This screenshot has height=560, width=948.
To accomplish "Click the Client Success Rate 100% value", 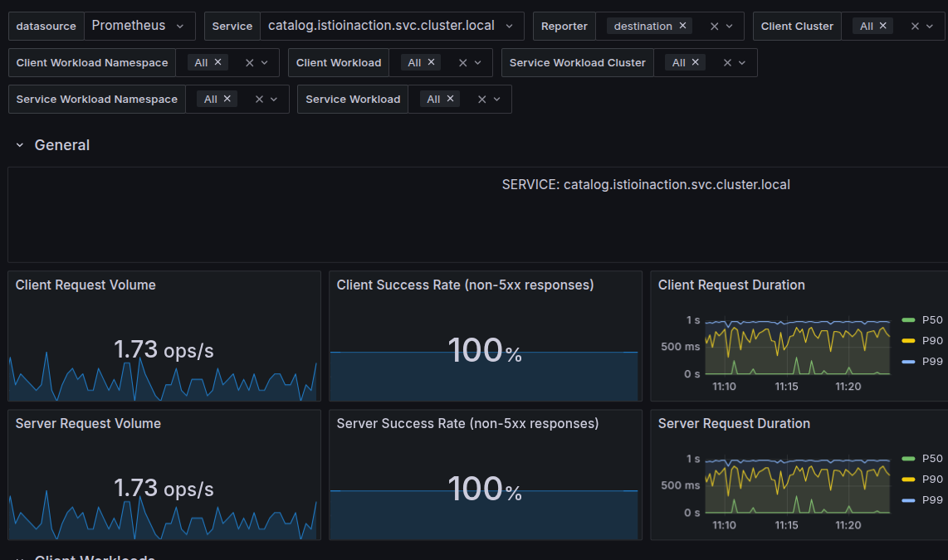I will point(484,351).
